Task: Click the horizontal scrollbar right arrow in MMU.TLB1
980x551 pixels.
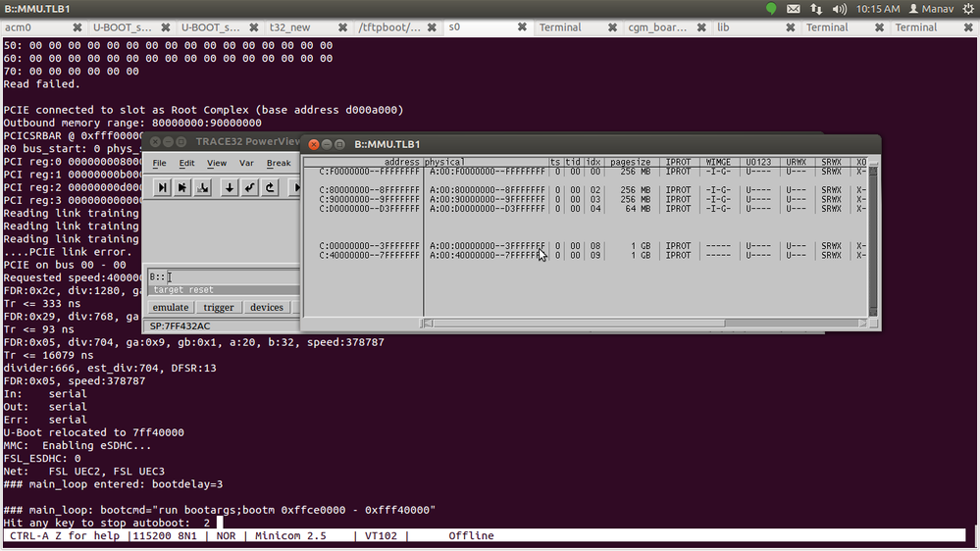Action: click(x=862, y=324)
